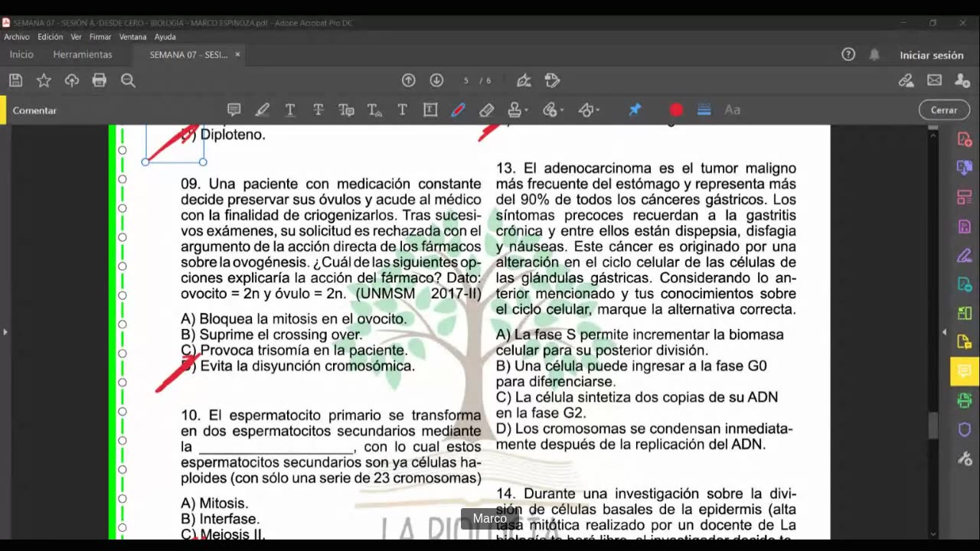The width and height of the screenshot is (980, 551).
Task: Open the Ver menu
Action: tap(77, 37)
